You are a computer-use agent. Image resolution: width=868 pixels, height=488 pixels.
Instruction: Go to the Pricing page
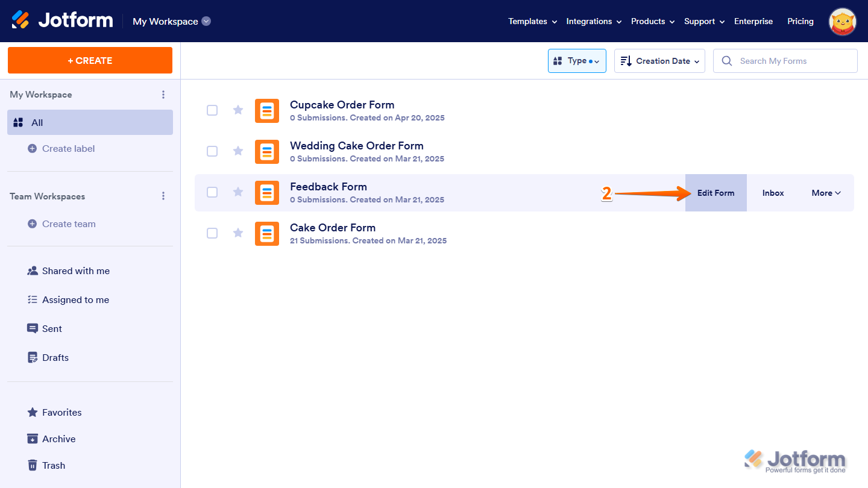click(x=800, y=21)
